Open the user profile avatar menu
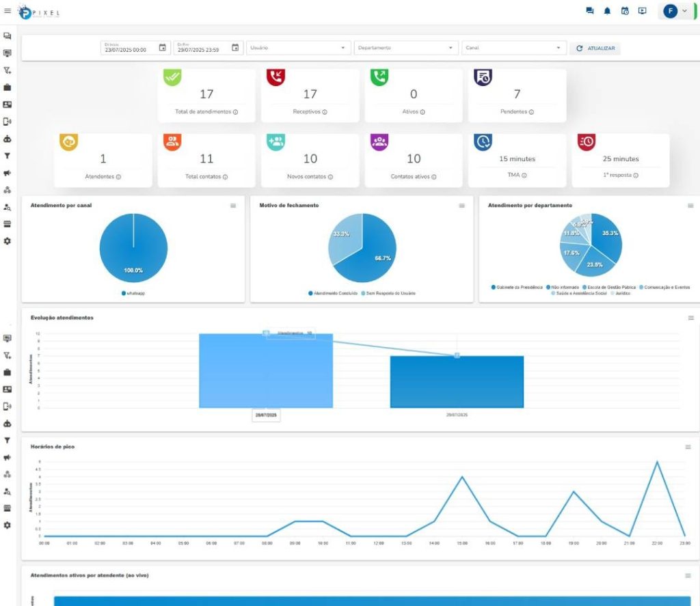This screenshot has width=700, height=606. point(675,12)
